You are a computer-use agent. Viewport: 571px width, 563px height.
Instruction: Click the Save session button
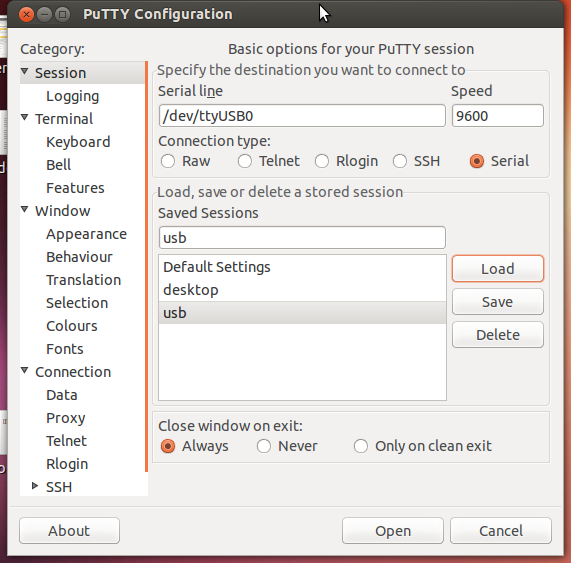[x=498, y=302]
